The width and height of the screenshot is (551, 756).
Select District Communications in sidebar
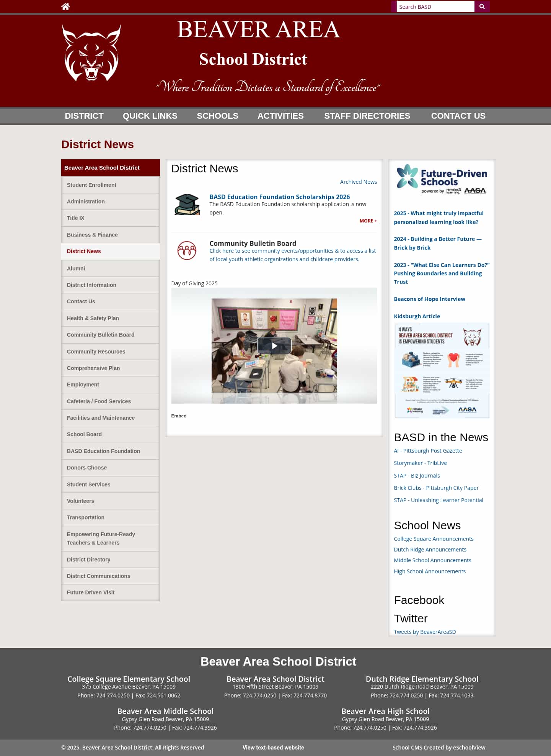(111, 576)
